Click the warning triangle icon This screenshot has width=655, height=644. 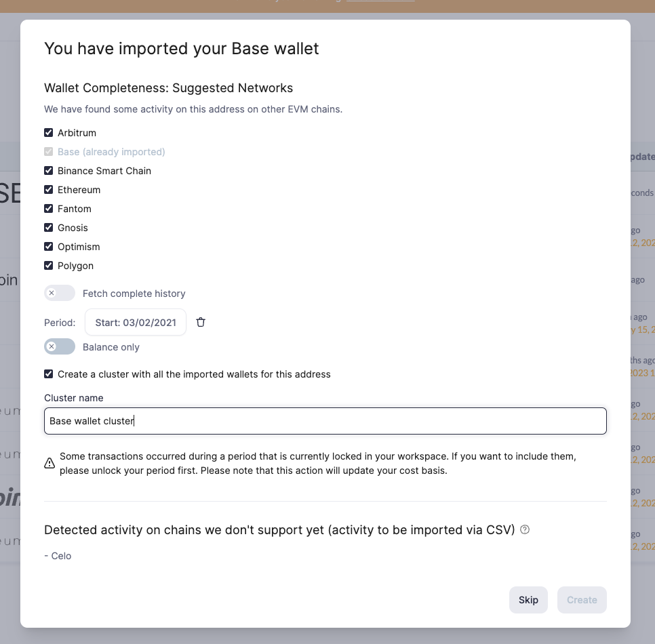[x=49, y=463]
